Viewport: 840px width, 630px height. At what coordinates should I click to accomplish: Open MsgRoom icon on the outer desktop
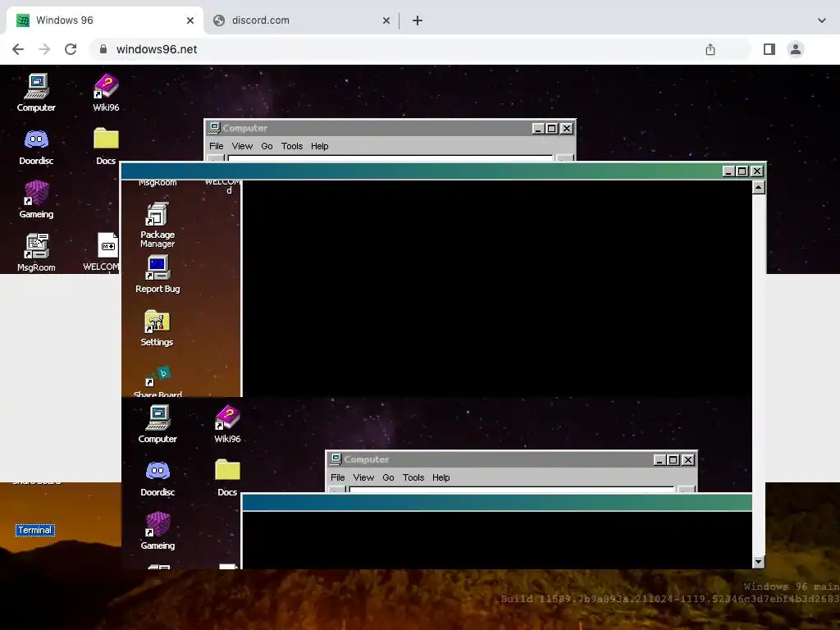(36, 253)
